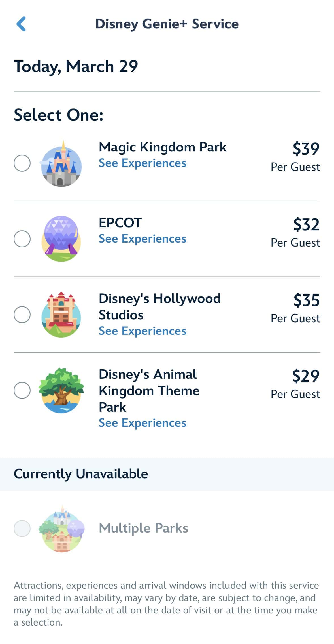Screen dimensions: 334x644
Task: Click the $39 Per Guest price
Action: tap(295, 156)
